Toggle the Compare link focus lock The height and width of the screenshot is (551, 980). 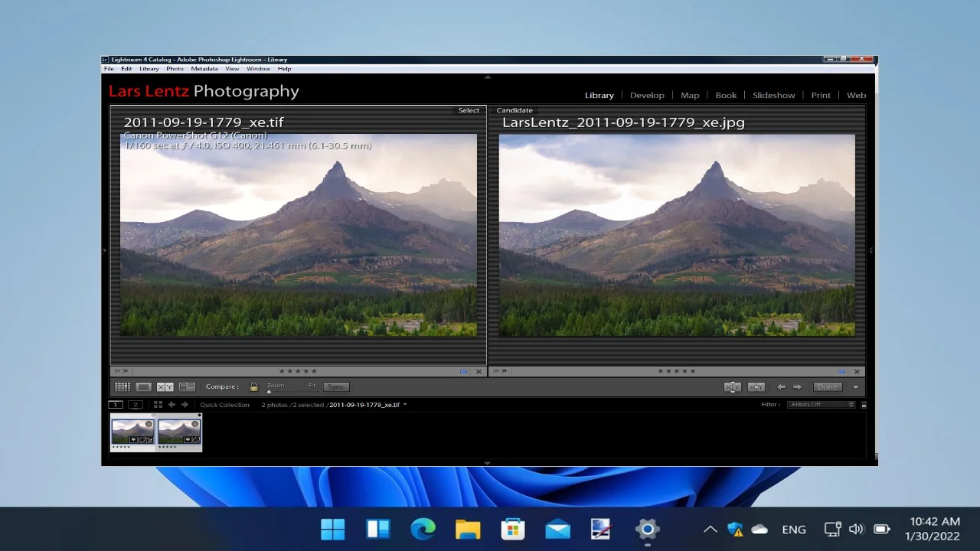[253, 387]
